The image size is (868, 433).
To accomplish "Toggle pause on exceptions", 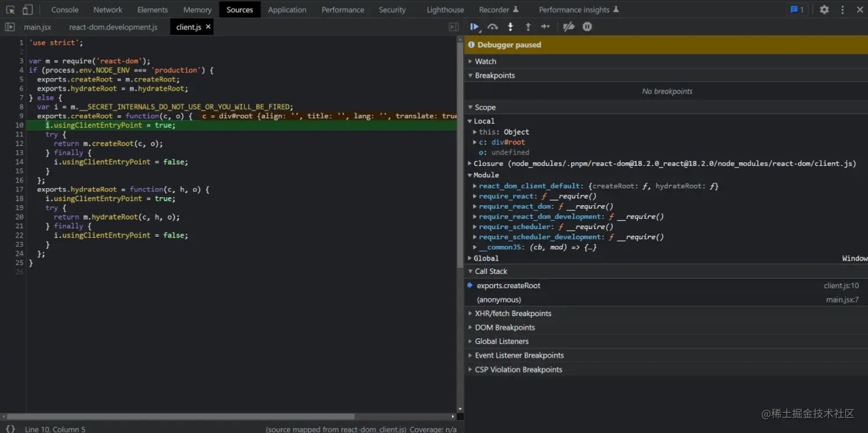I will 587,27.
